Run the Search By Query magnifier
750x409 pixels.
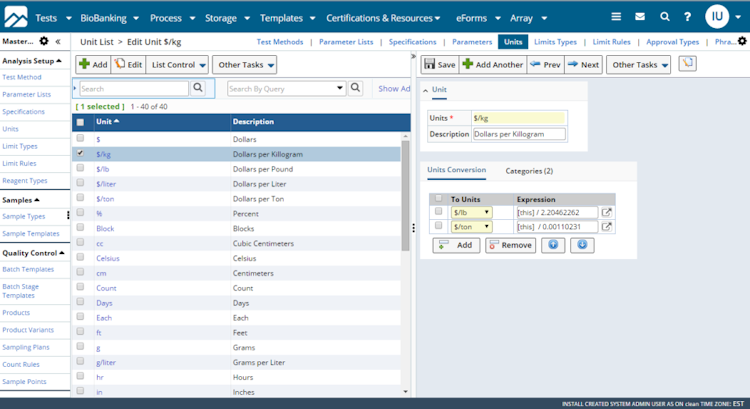pos(355,88)
